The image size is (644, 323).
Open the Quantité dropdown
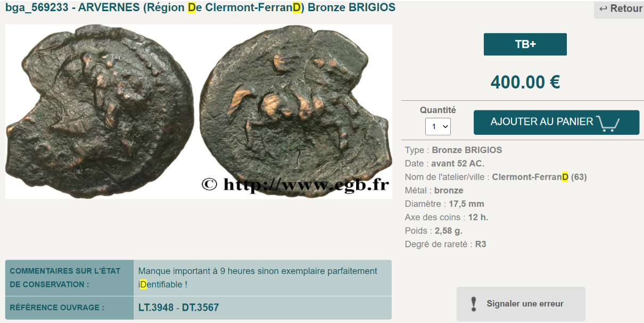click(x=438, y=126)
